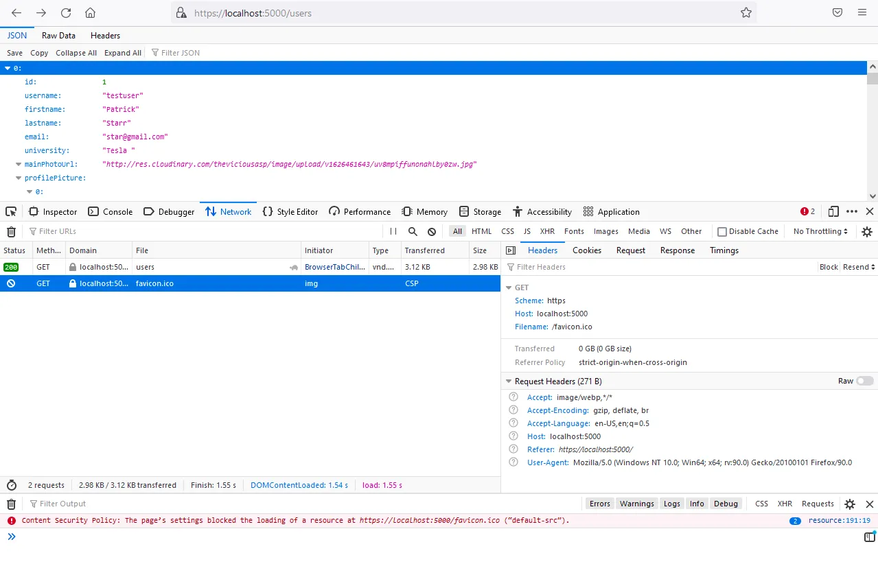The height and width of the screenshot is (588, 878).
Task: Click help icon beside Accept-Encoding header
Action: 513,410
